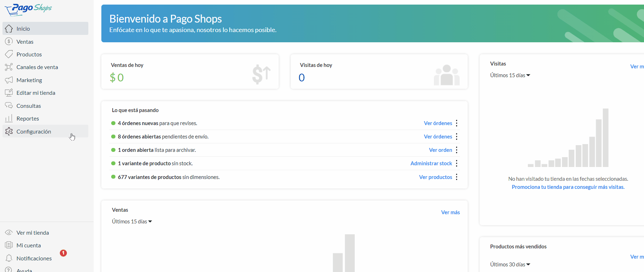The width and height of the screenshot is (644, 272).
Task: Click the Bienvenido a Pago Shops banner
Action: [x=373, y=24]
